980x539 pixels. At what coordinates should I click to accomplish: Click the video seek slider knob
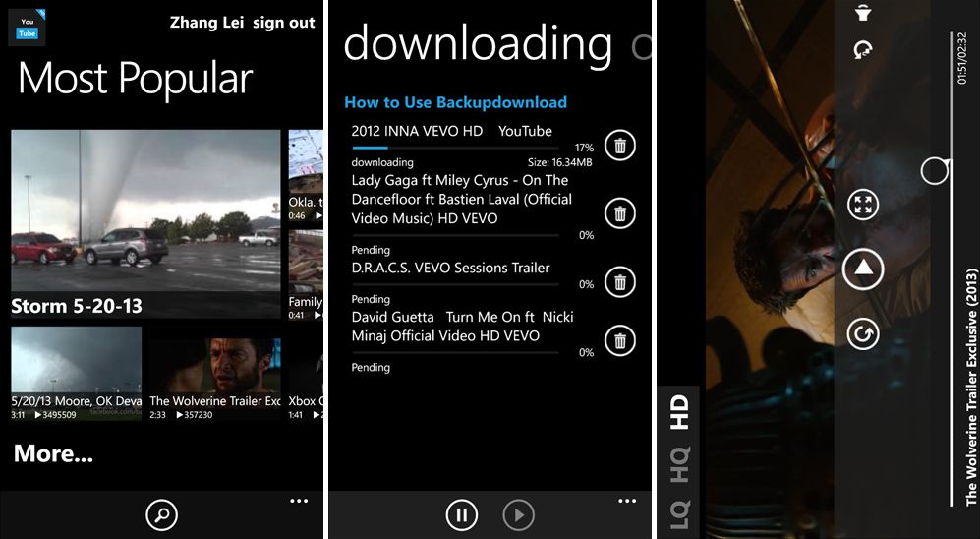tap(935, 170)
